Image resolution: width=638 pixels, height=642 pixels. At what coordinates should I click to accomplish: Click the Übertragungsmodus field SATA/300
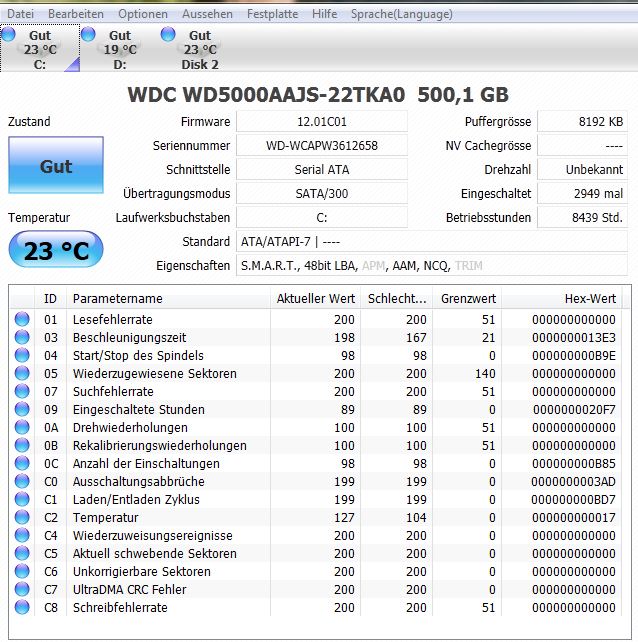pos(322,193)
